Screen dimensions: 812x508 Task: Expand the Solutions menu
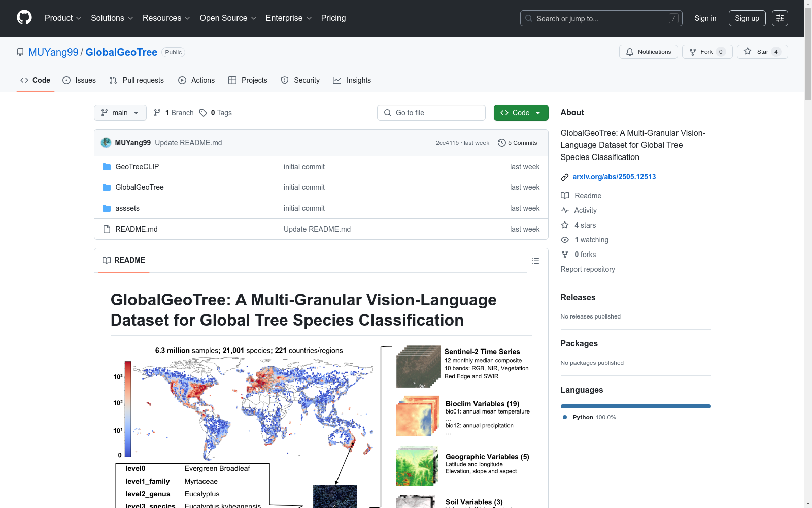click(112, 18)
